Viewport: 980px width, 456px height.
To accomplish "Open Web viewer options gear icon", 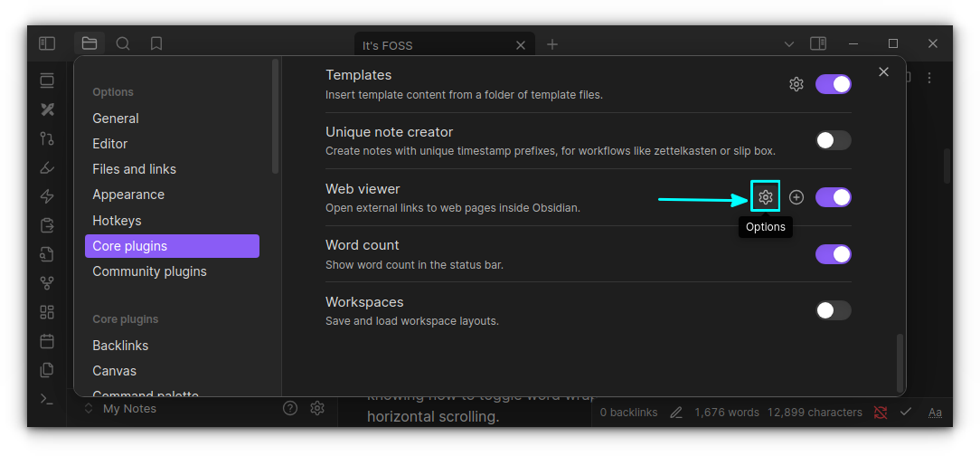I will tap(766, 197).
